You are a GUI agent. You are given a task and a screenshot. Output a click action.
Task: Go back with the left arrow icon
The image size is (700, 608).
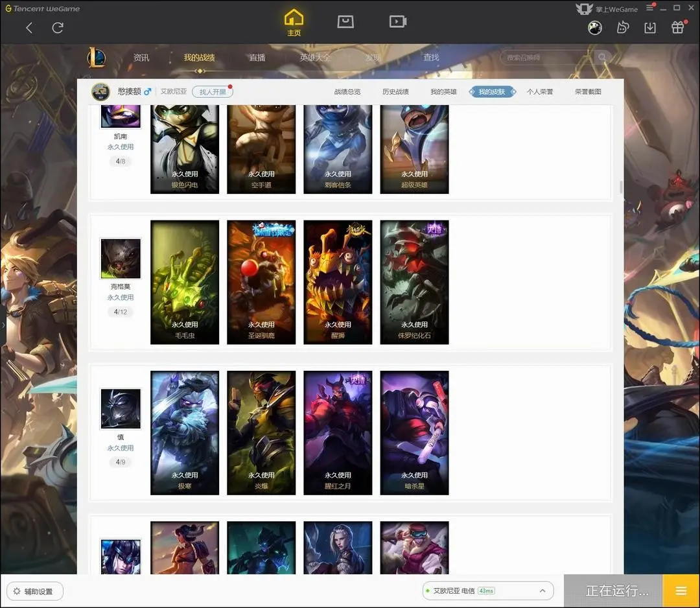point(29,28)
